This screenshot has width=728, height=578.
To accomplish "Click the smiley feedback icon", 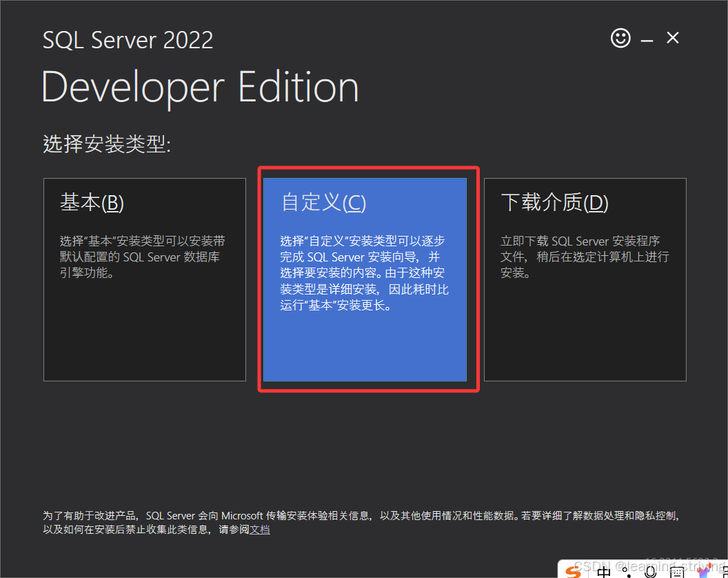I will (620, 38).
